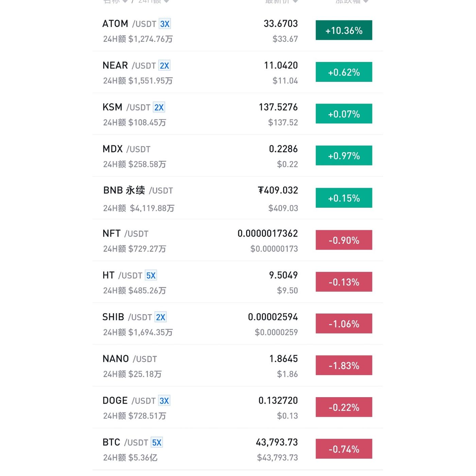
Task: Select the NANO /USDT pair name
Action: point(130,359)
